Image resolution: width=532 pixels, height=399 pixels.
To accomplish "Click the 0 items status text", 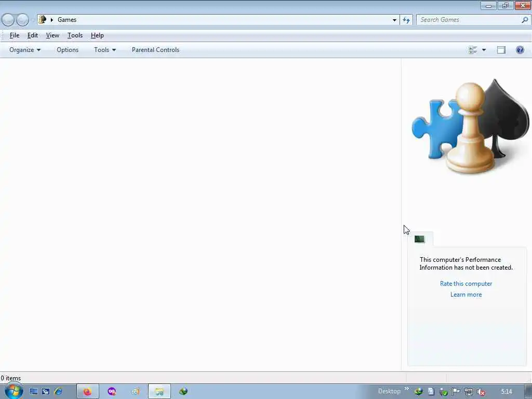I will [x=11, y=378].
